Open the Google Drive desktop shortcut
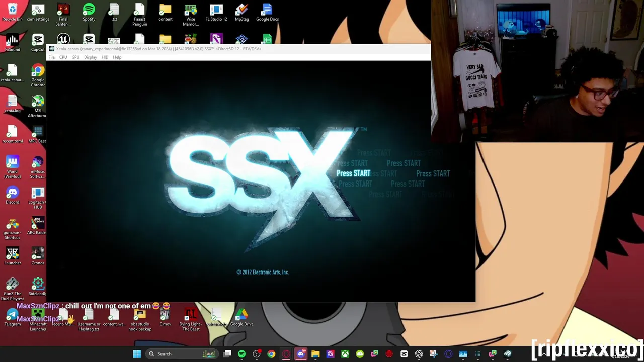The width and height of the screenshot is (644, 362). (242, 318)
